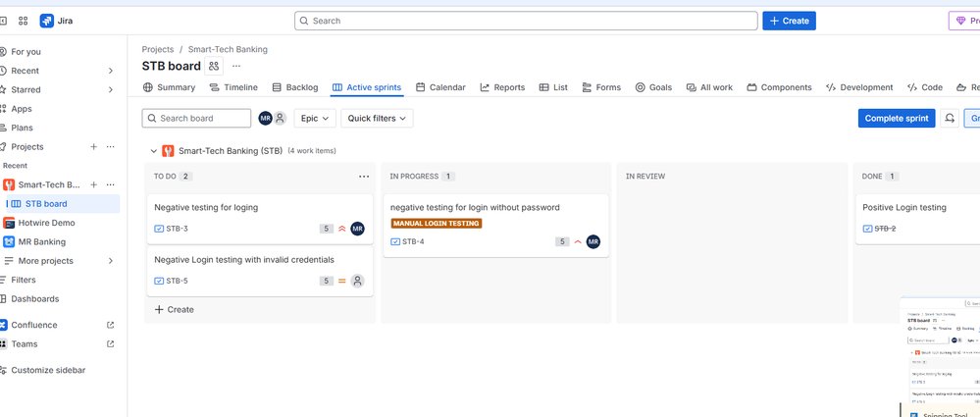Click the STB-4 issue key
The width and height of the screenshot is (980, 417).
click(413, 242)
